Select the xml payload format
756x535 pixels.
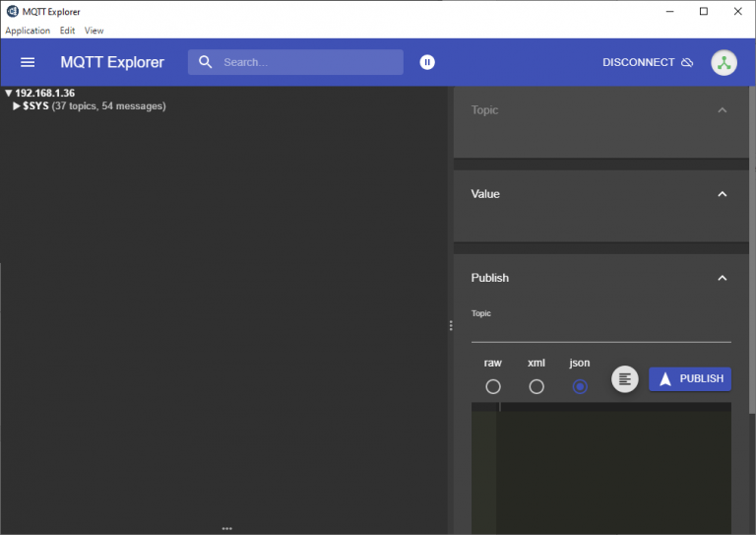click(536, 386)
